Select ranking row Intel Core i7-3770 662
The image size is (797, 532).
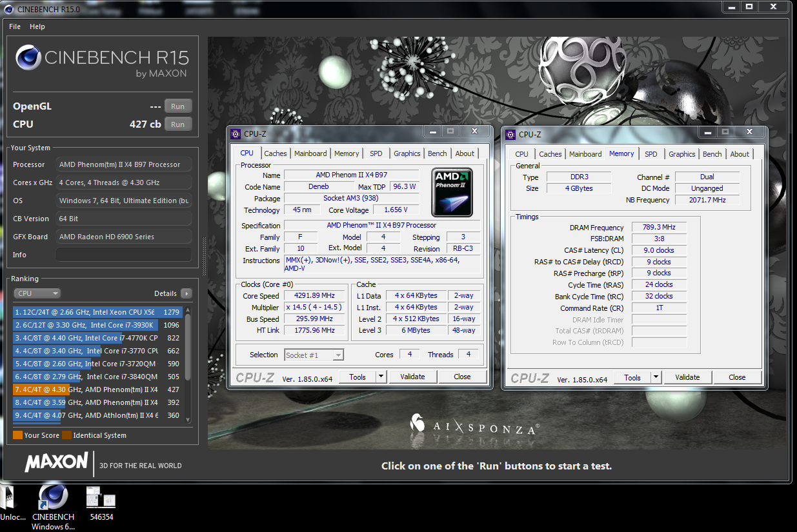click(x=97, y=351)
